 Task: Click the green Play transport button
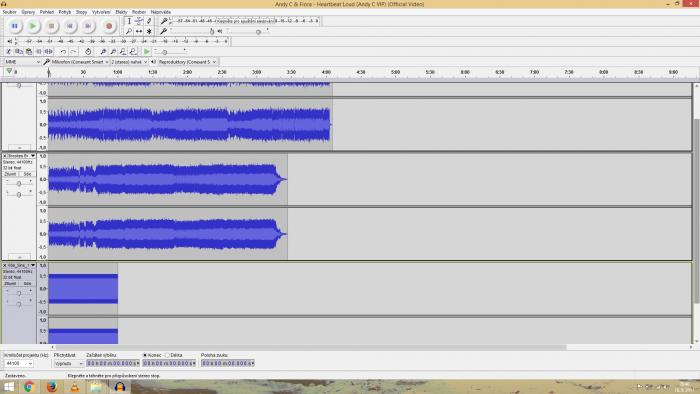click(x=33, y=26)
